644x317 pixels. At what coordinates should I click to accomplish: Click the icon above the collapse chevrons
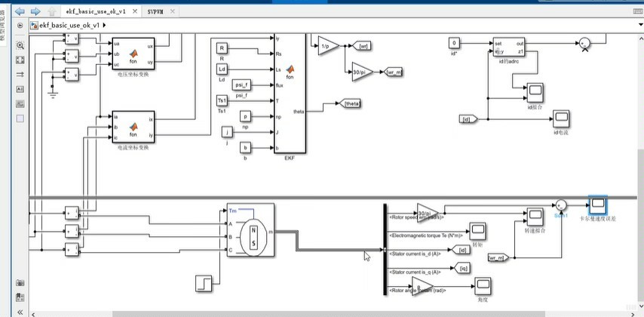coord(20,297)
